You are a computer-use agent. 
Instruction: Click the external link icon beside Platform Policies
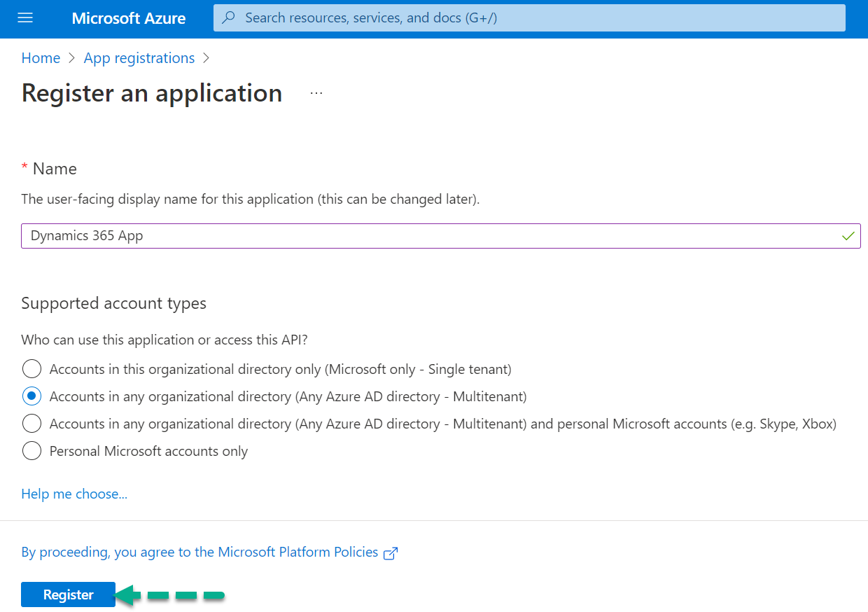click(x=391, y=552)
